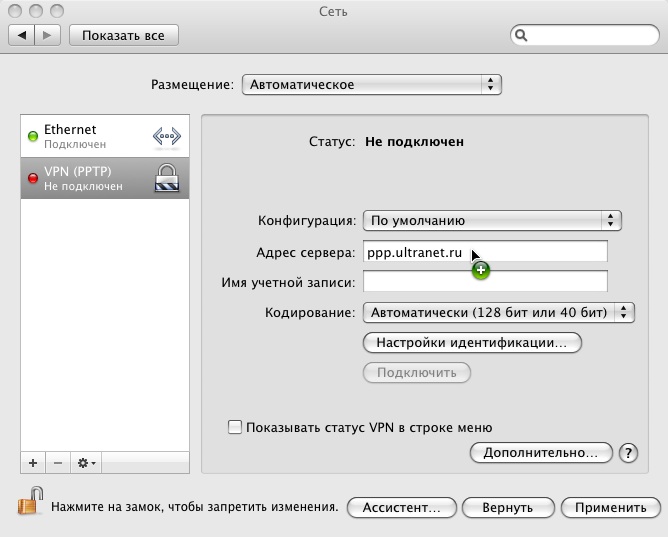Enable 'Показывать статус VPN в строке меню'
This screenshot has height=537, width=668.
(235, 427)
